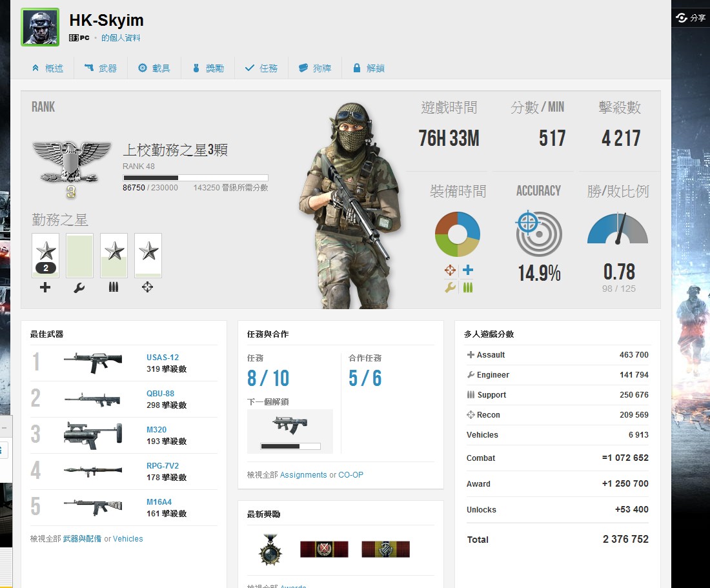Open the Assignments link
The image size is (710, 588).
point(303,475)
